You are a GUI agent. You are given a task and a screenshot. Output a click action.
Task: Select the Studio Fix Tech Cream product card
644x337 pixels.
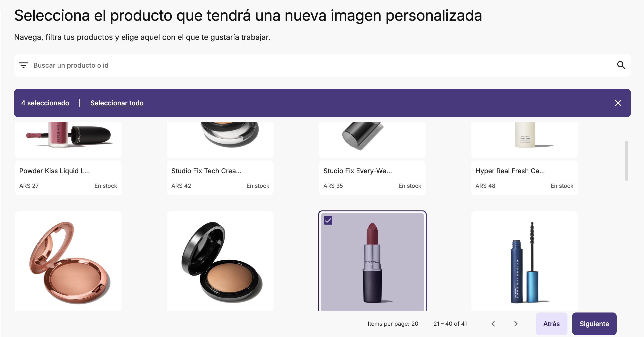click(220, 159)
